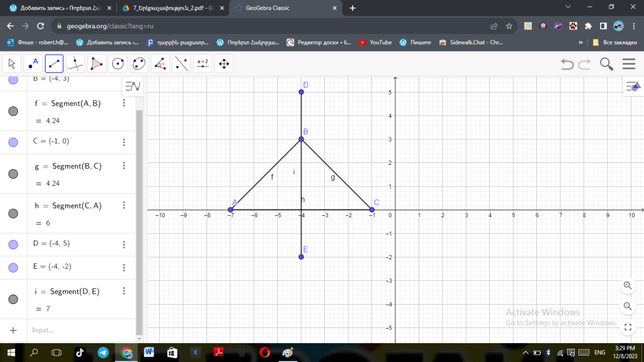This screenshot has width=644, height=362.
Task: Toggle visibility of point C
Action: (x=13, y=142)
